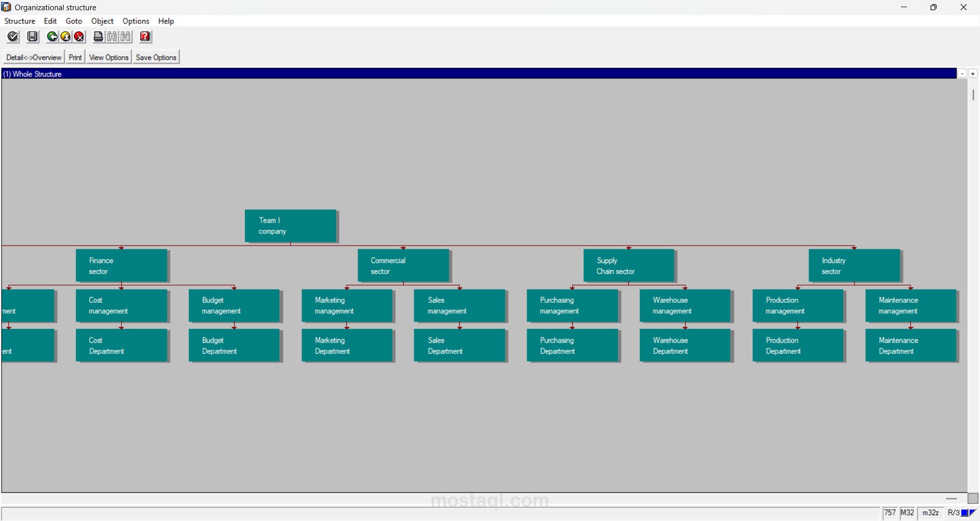Click the printer icon in the toolbar

[x=97, y=36]
